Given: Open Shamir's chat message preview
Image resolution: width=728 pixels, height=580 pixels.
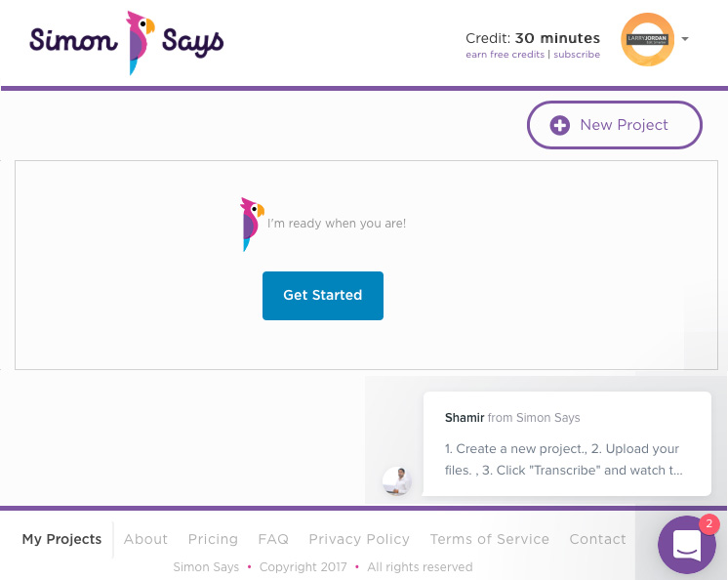Looking at the screenshot, I should (x=567, y=443).
